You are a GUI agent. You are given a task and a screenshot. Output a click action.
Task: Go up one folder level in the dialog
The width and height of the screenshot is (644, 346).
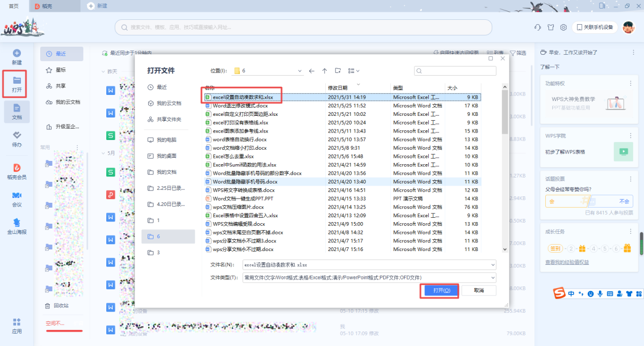click(325, 71)
